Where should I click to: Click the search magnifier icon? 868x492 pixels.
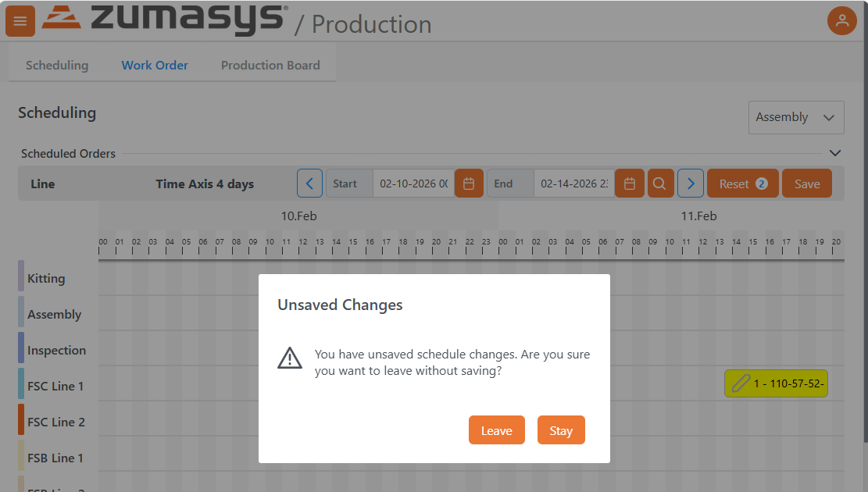pos(661,183)
